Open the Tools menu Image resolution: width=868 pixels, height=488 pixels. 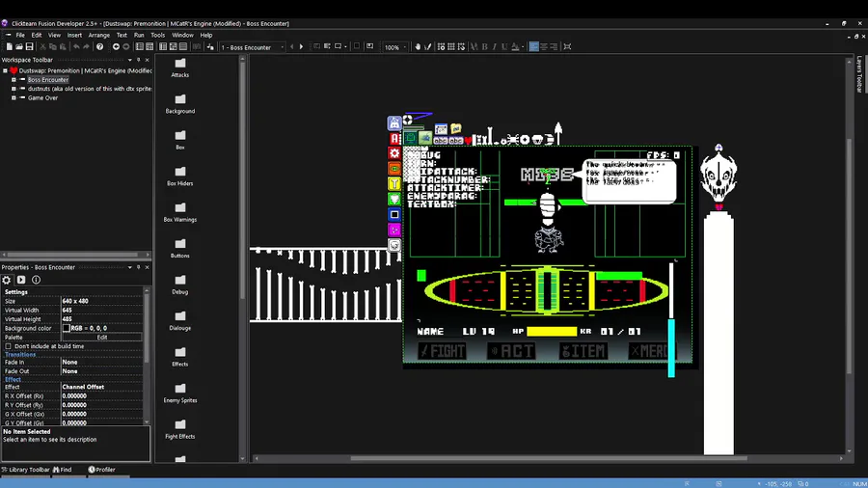tap(158, 35)
